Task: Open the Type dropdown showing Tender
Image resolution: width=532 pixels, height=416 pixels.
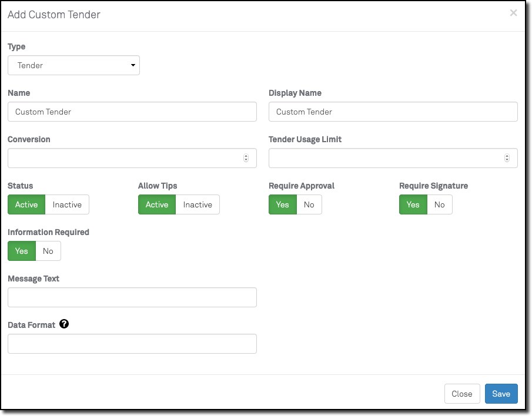Action: [73, 65]
